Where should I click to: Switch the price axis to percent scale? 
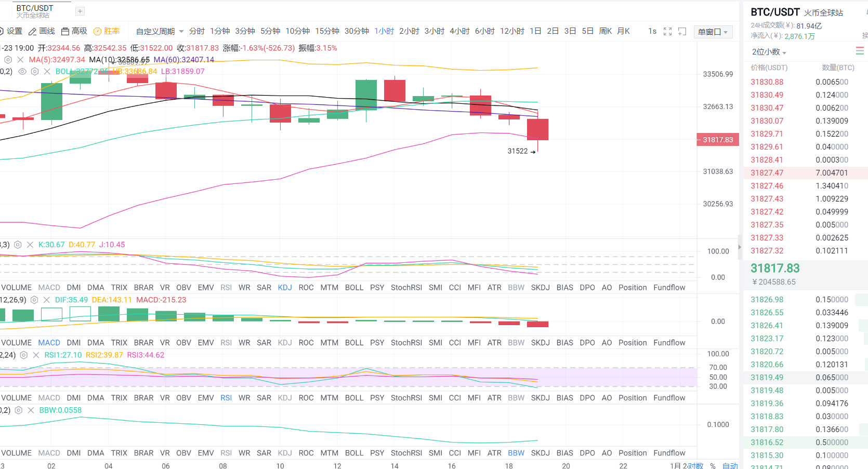(713, 466)
